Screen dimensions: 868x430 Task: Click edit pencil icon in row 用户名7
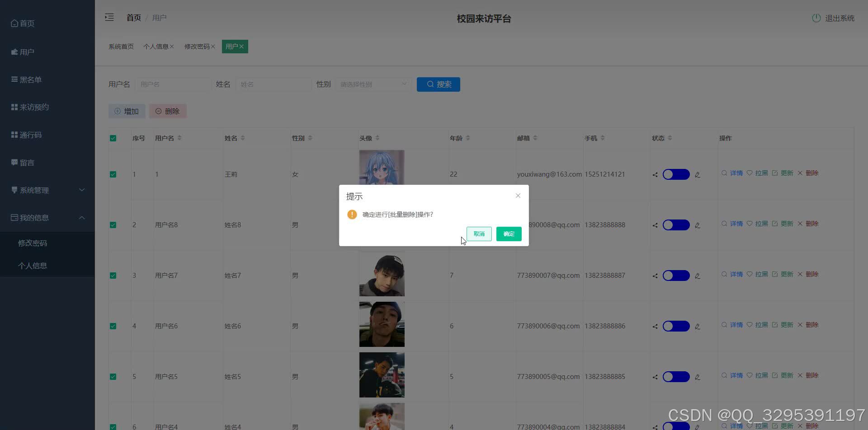point(698,276)
